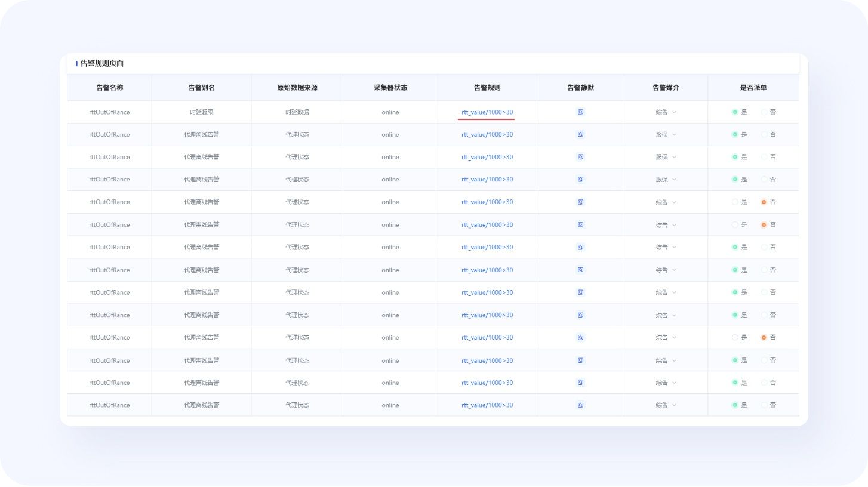Open the rtt_value/1000>30 rule link in the twelfth row
The image size is (868, 487).
[487, 360]
